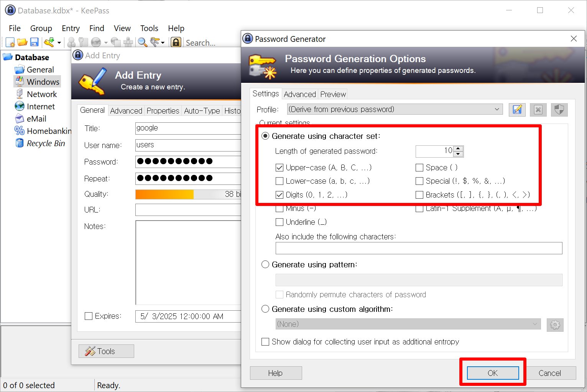Click the Copy URL to clipboard icon

coord(115,42)
